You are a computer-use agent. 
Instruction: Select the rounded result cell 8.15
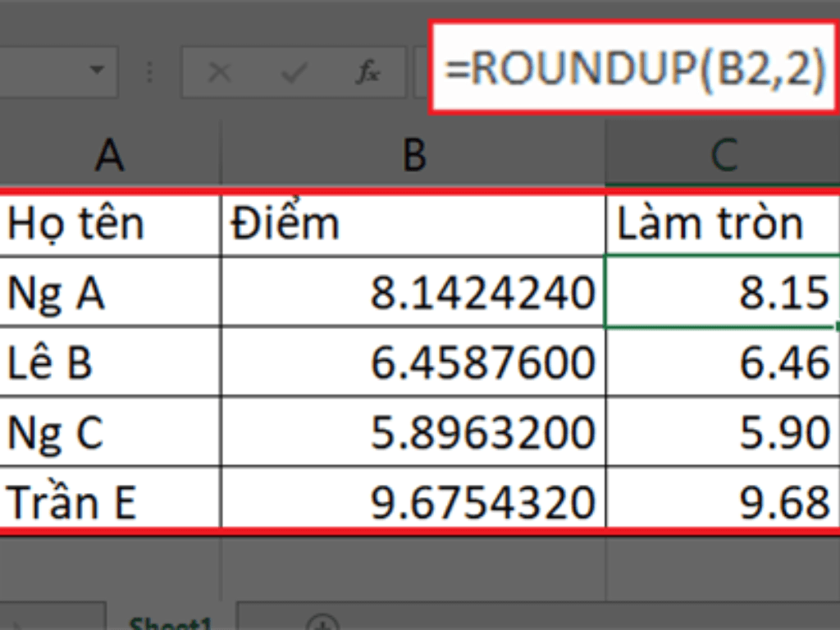click(723, 293)
